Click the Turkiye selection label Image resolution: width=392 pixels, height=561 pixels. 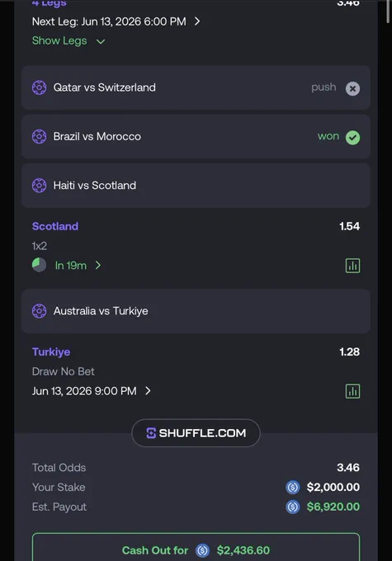tap(51, 351)
